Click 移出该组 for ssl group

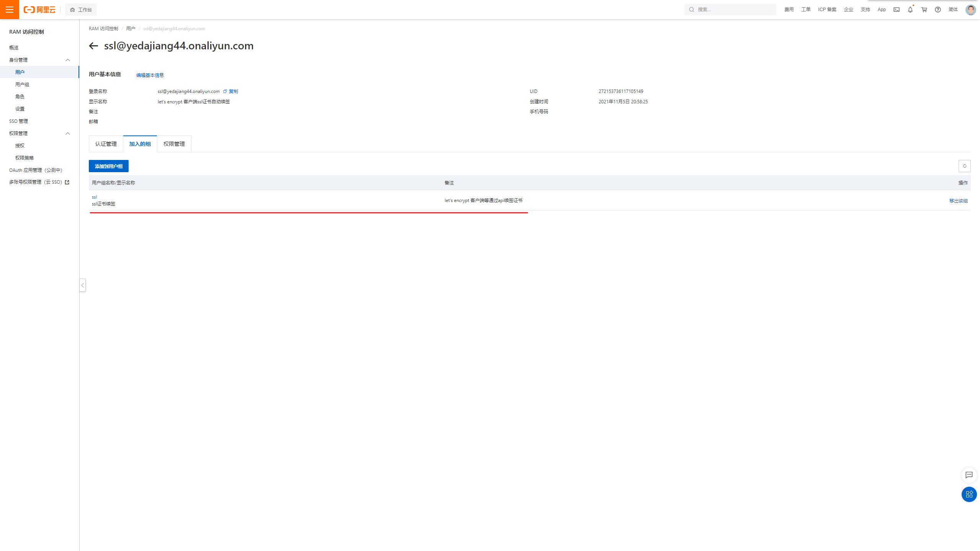pyautogui.click(x=958, y=201)
